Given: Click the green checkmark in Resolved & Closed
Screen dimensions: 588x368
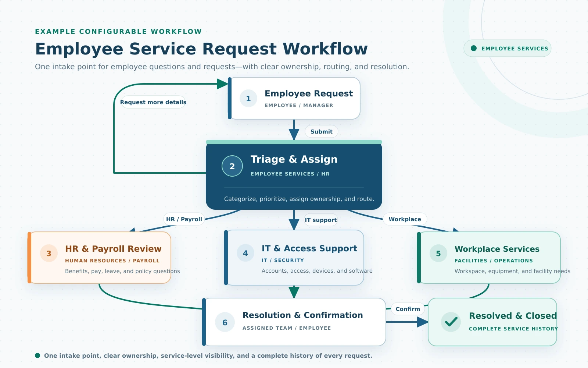Looking at the screenshot, I should (x=451, y=322).
